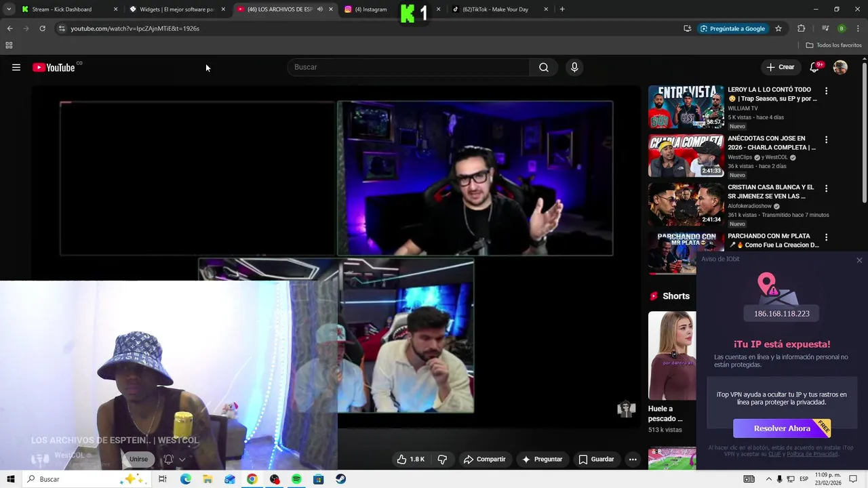Reload the YouTube page
The height and width of the screenshot is (488, 868).
pyautogui.click(x=42, y=28)
